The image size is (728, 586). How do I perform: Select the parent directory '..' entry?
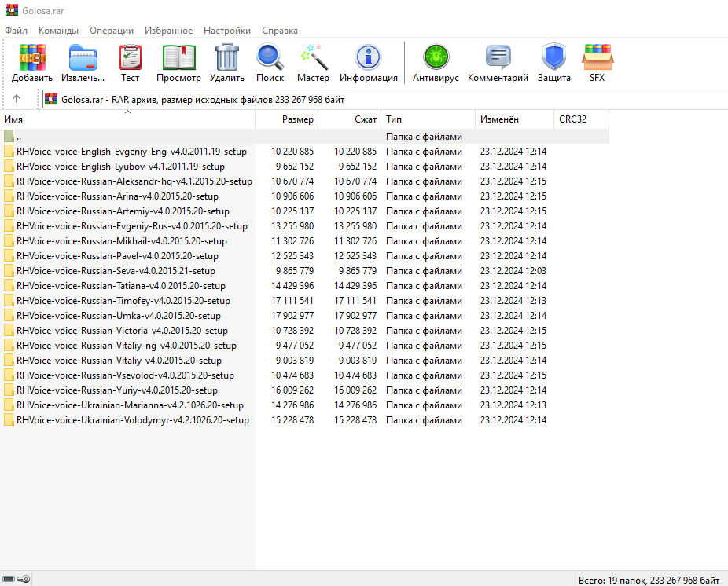point(19,137)
